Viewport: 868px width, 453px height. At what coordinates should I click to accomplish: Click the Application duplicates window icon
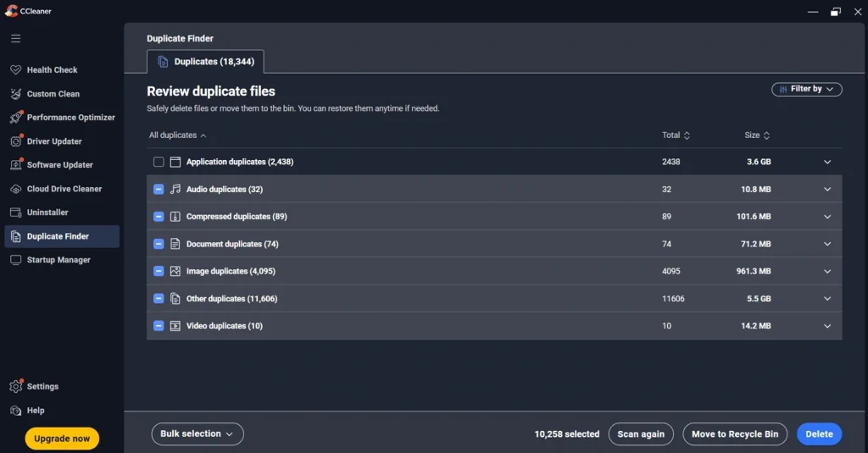pyautogui.click(x=175, y=162)
